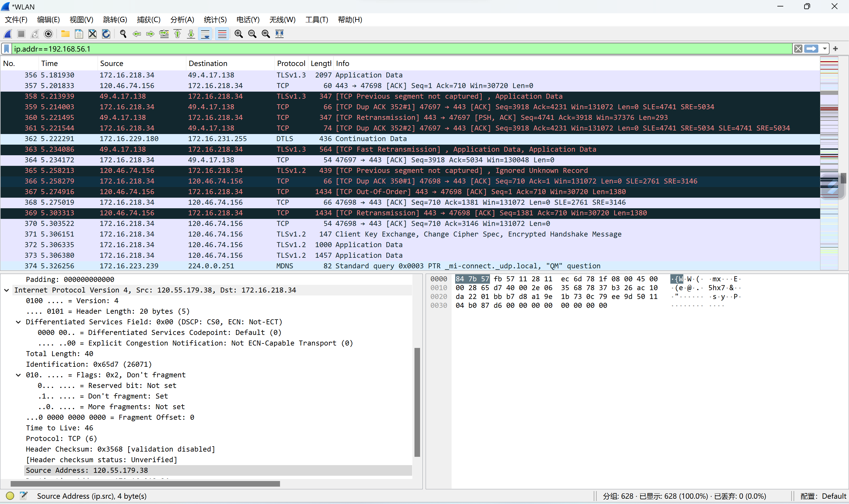Reload the capture file icon
849x504 pixels.
click(x=106, y=34)
